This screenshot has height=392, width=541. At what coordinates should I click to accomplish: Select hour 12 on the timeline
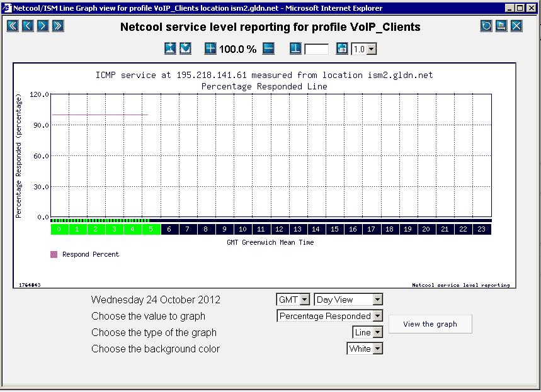[279, 229]
